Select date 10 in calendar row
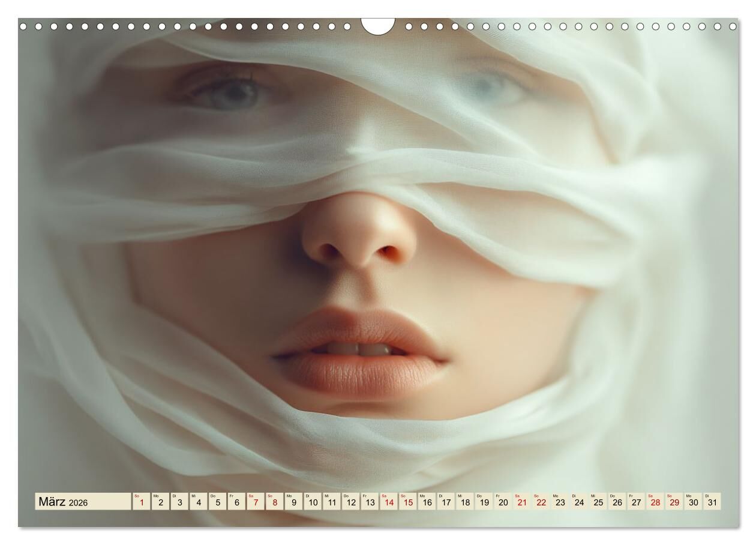This screenshot has width=756, height=545. click(x=313, y=502)
